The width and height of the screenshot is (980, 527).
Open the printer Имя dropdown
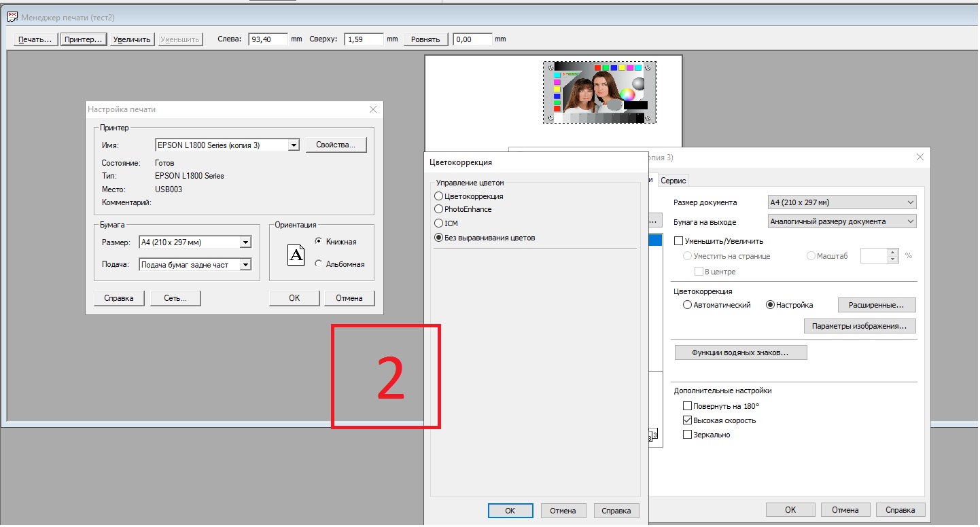[x=294, y=145]
